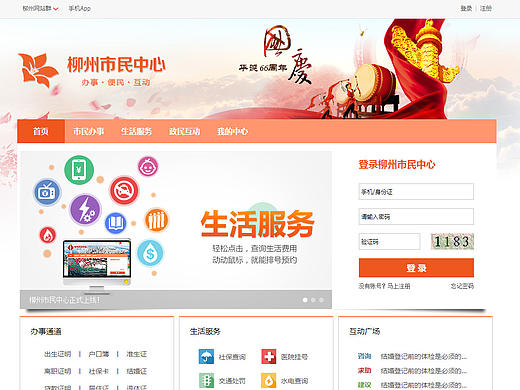Open the 生活服务 navigation tab
Viewport: 520px width, 390px height.
[x=136, y=131]
